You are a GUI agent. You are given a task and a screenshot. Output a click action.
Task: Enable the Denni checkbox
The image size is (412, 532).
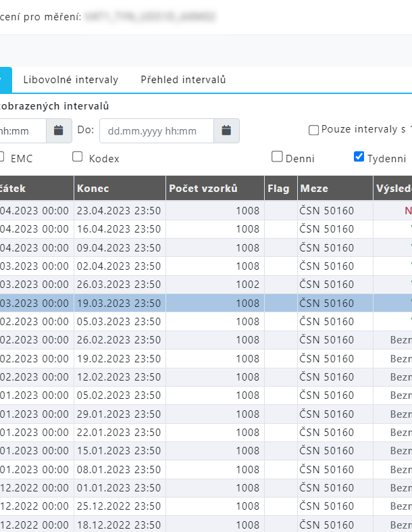click(277, 157)
